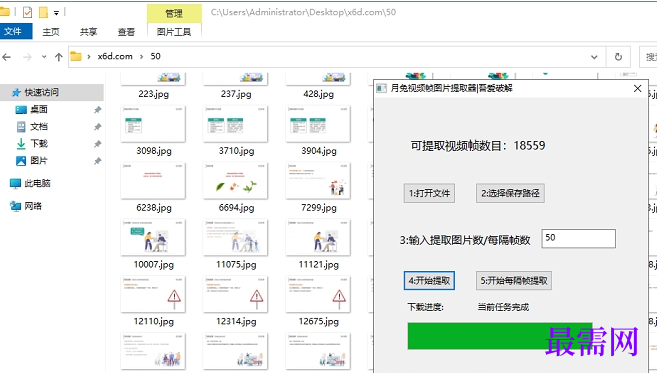The image size is (657, 373).
Task: Select the 12110.jpg thumbnail
Action: (x=153, y=294)
